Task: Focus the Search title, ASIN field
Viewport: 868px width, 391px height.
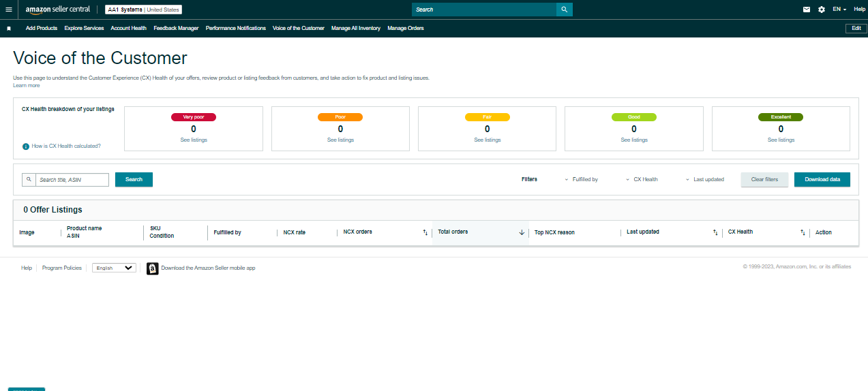Action: click(x=72, y=180)
